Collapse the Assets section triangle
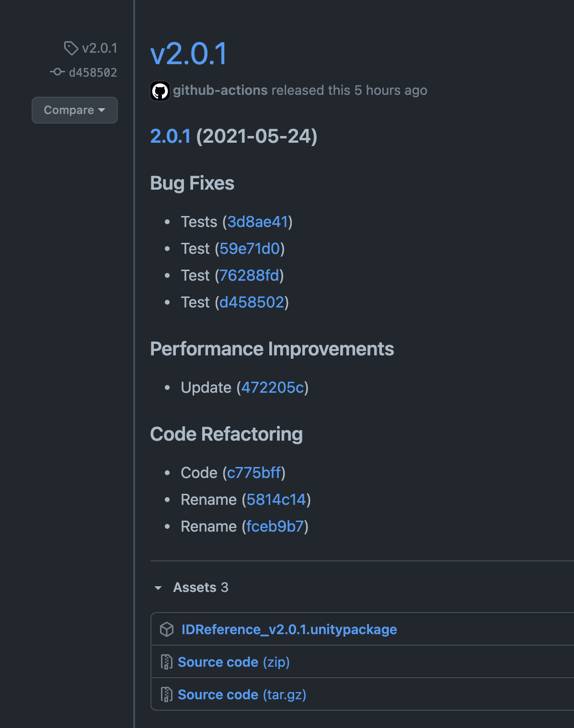This screenshot has width=574, height=728. click(158, 588)
